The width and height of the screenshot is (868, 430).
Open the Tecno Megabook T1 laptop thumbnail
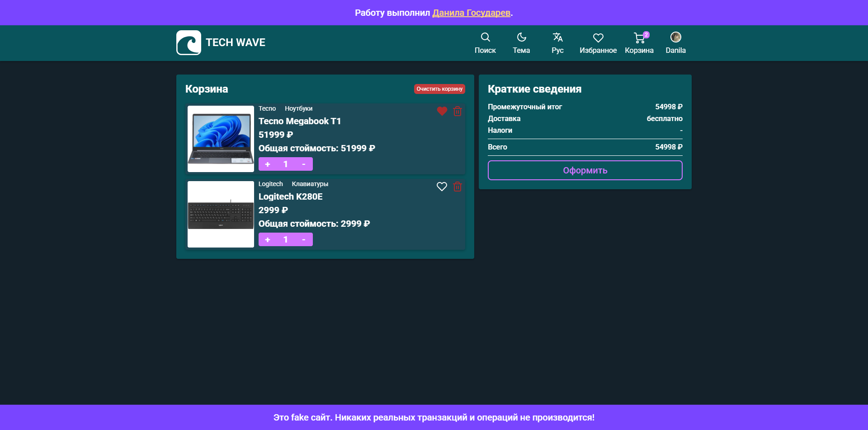point(221,139)
